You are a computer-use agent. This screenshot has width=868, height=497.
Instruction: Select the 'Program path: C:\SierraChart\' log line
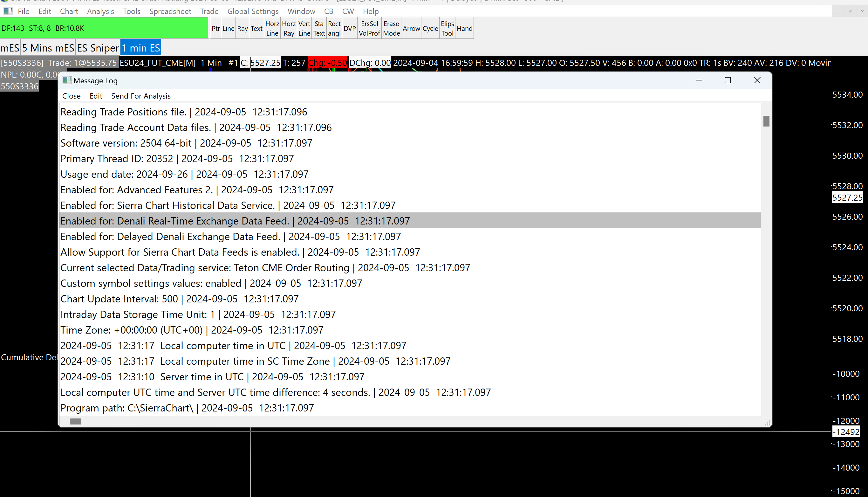coord(410,408)
